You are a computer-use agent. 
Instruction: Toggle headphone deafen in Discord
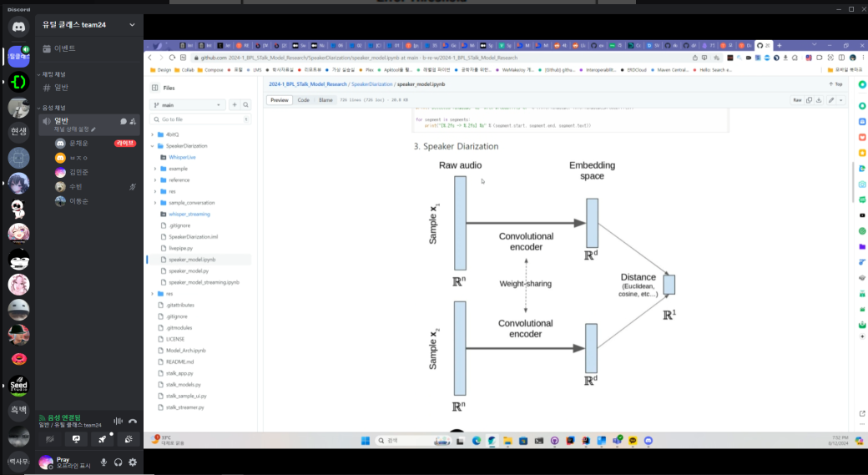[x=119, y=462]
